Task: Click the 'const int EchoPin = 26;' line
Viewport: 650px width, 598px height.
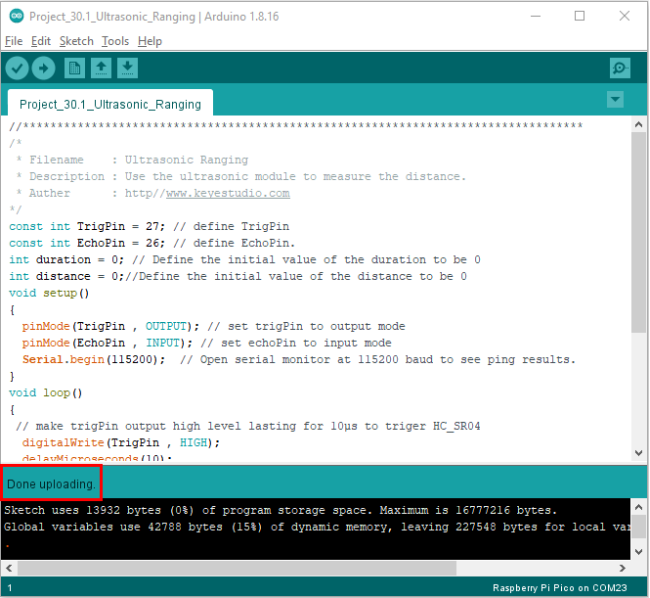Action: click(x=152, y=243)
